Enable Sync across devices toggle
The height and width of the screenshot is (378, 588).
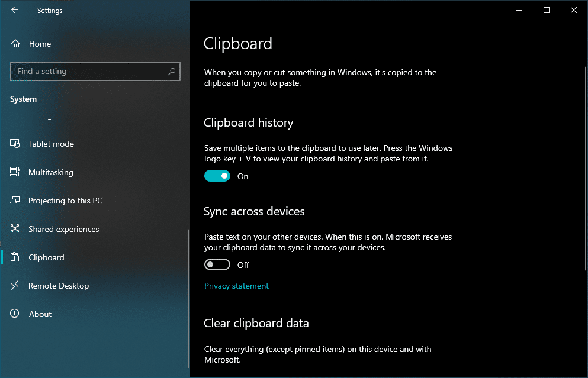click(x=217, y=264)
